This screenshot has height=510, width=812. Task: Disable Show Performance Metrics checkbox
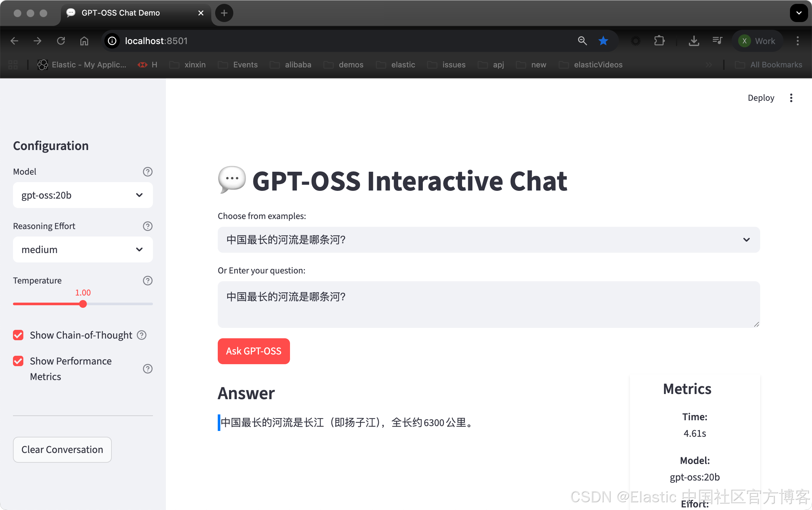click(x=18, y=361)
